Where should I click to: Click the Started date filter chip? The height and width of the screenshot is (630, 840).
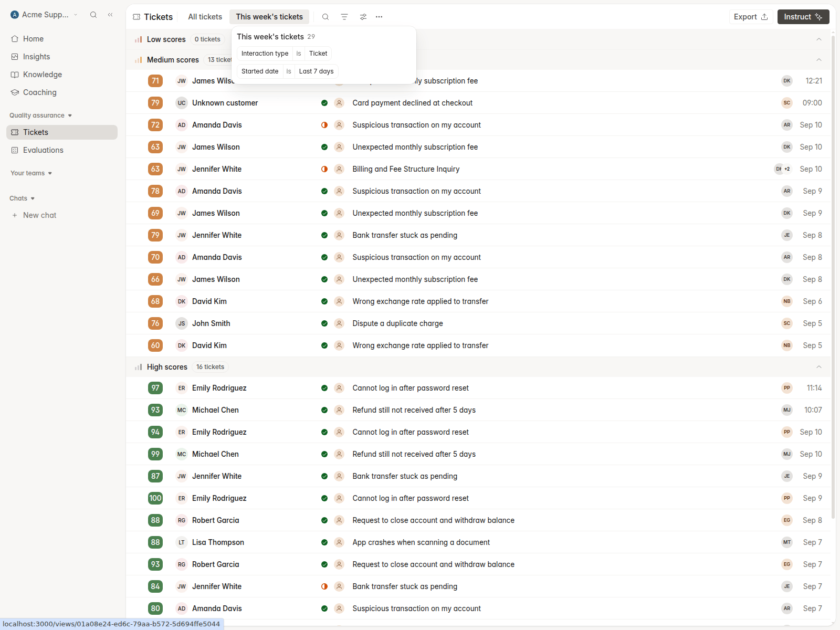(x=260, y=71)
